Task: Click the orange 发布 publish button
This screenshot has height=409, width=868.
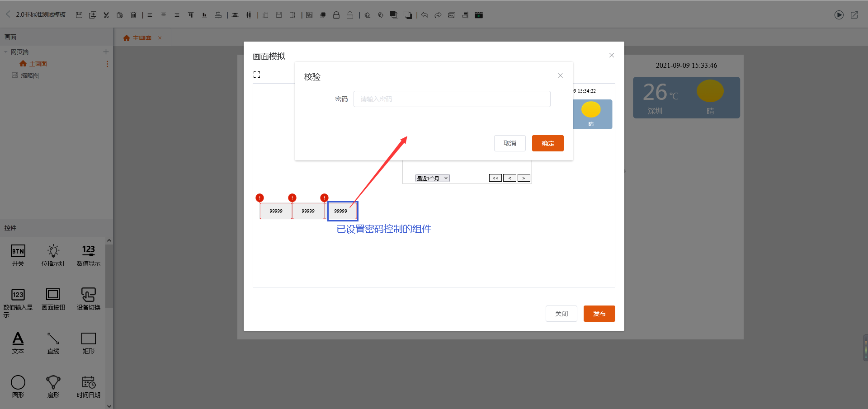Action: click(x=599, y=314)
